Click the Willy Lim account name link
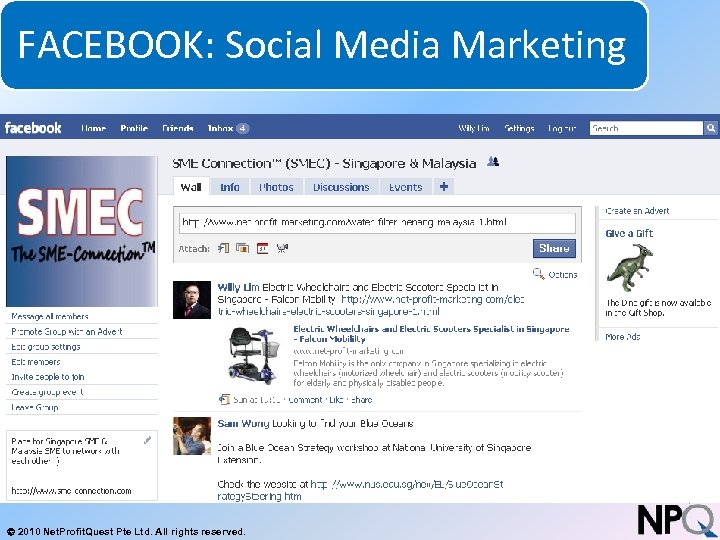 [x=474, y=128]
